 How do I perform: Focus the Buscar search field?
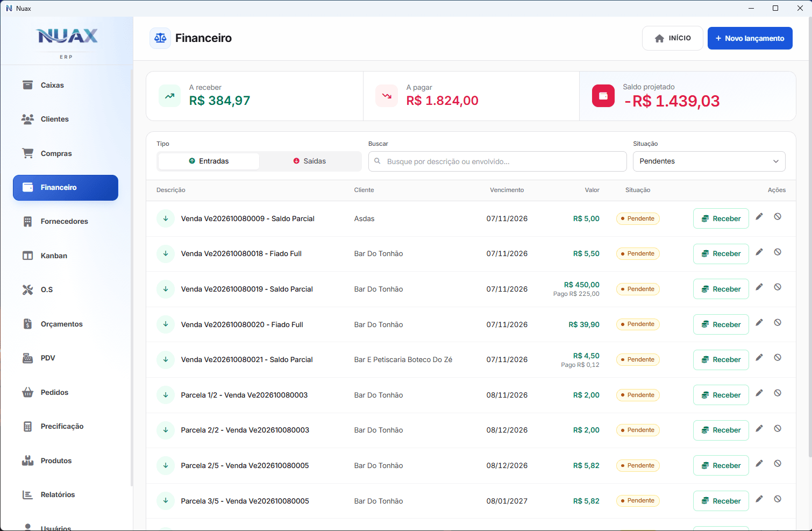[x=497, y=161]
